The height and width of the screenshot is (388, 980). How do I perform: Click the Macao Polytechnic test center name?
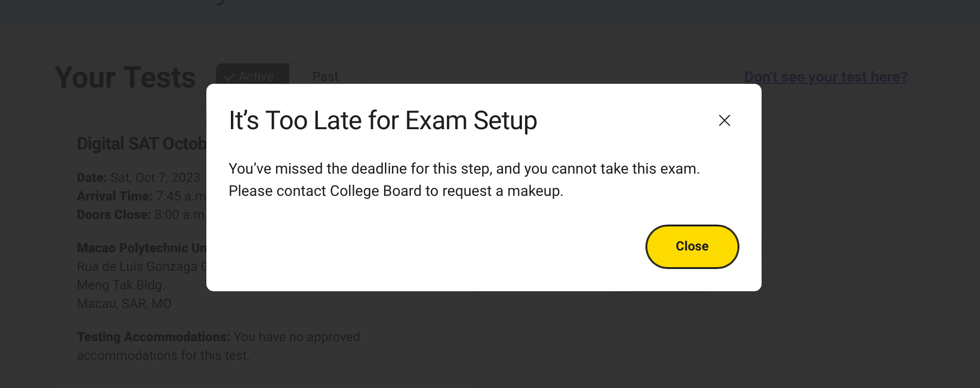[141, 248]
